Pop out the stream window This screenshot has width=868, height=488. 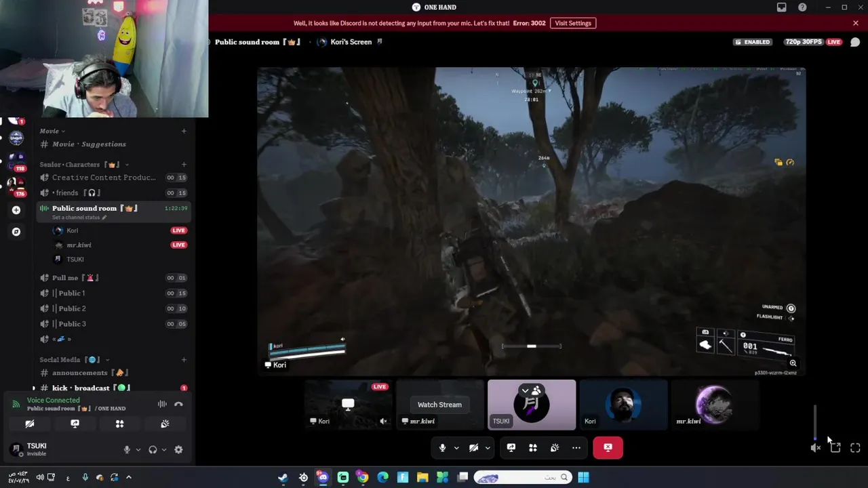pos(835,447)
